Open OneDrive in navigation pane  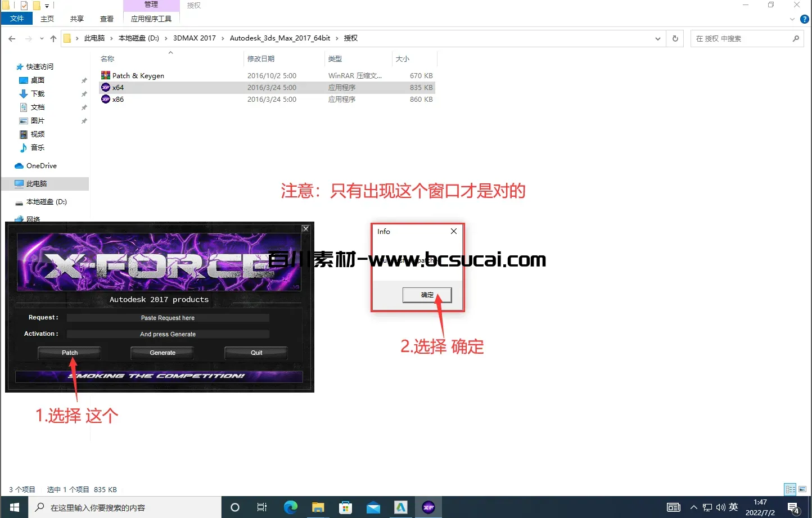tap(41, 165)
